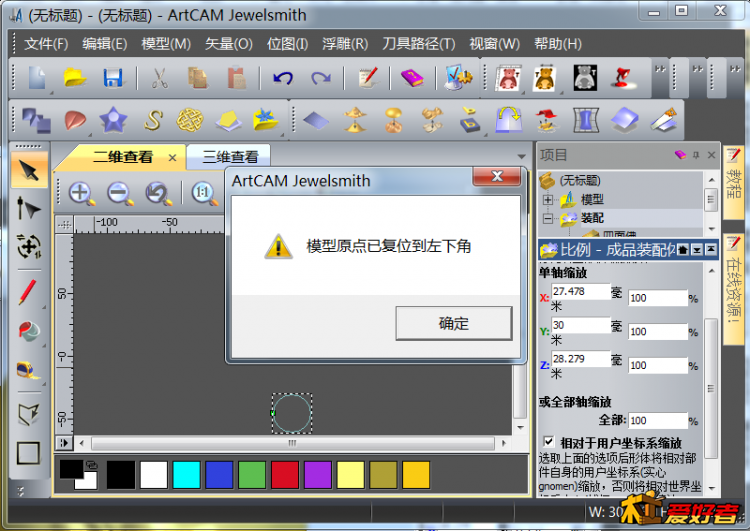
Task: Click the Z size field 28.279
Action: 581,359
